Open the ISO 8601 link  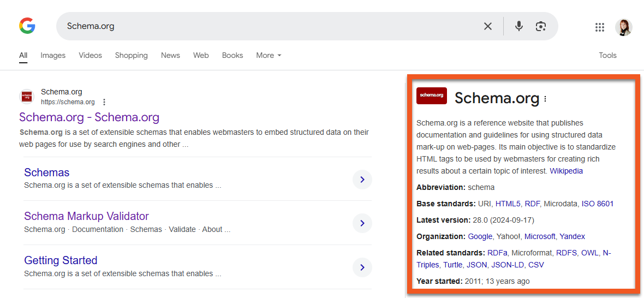[x=598, y=204]
